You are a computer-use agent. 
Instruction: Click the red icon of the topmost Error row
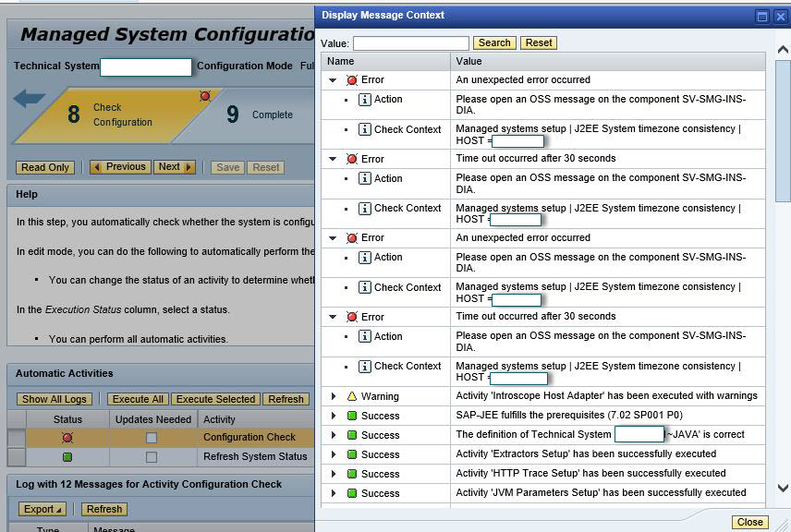click(352, 79)
